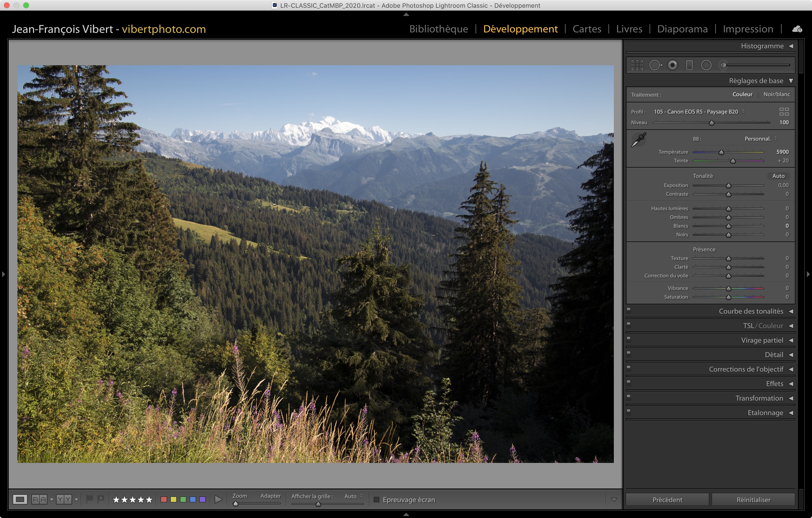
Task: Pick the White Balance eyedropper tool
Action: point(638,139)
